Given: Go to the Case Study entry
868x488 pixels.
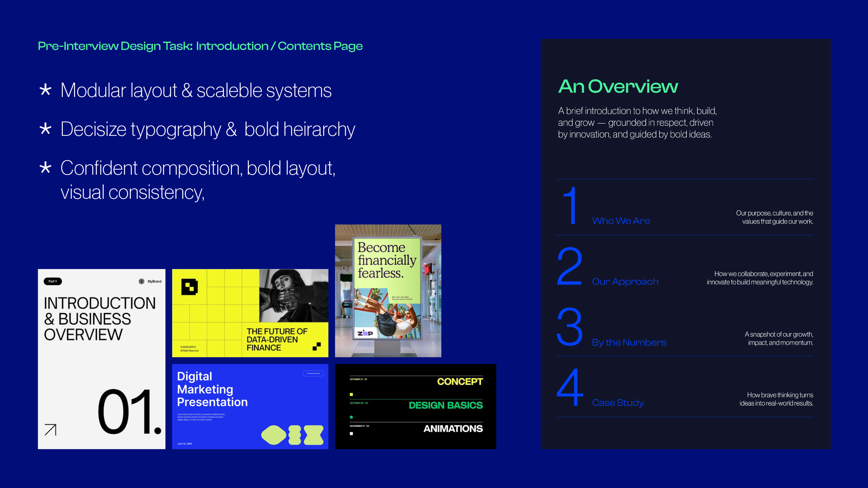Looking at the screenshot, I should pyautogui.click(x=618, y=403).
